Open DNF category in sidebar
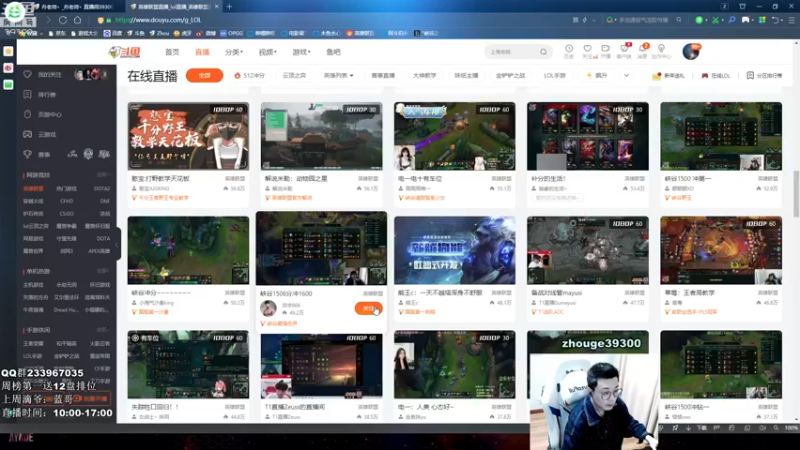The image size is (800, 450). click(105, 201)
